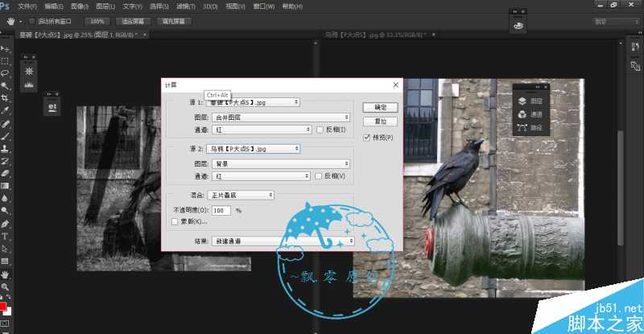
Task: Select the Blur tool
Action: 5,198
